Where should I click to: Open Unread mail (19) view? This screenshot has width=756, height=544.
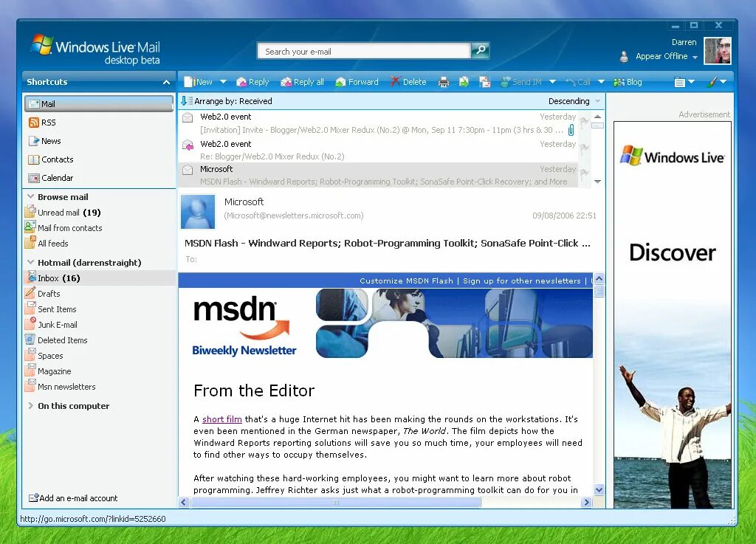63,213
